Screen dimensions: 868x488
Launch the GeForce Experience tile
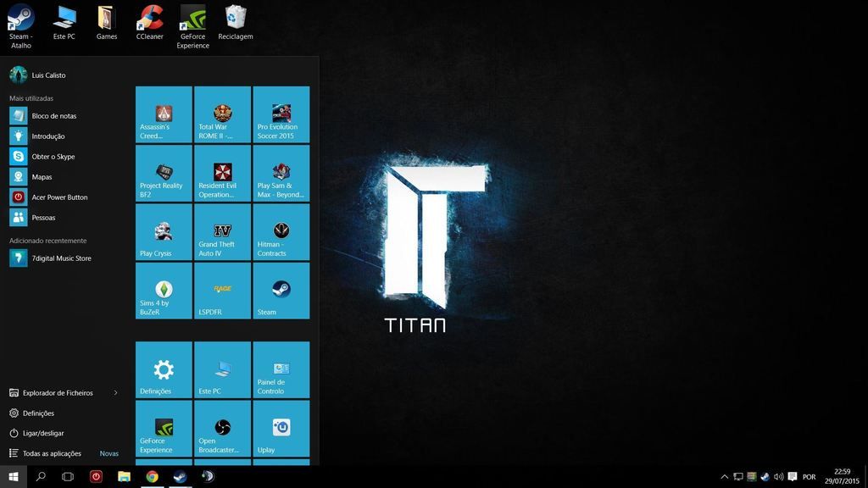(164, 428)
